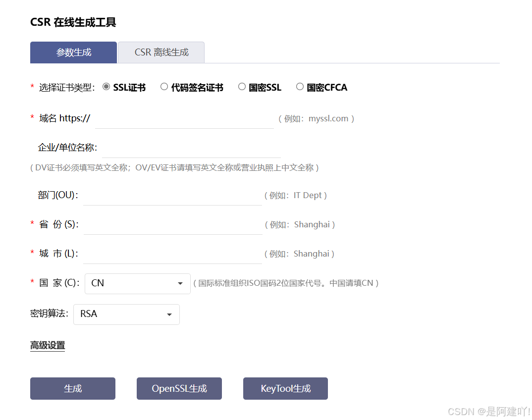The height and width of the screenshot is (420, 532).
Task: Pick the 国密CFCA certificate type
Action: point(300,87)
